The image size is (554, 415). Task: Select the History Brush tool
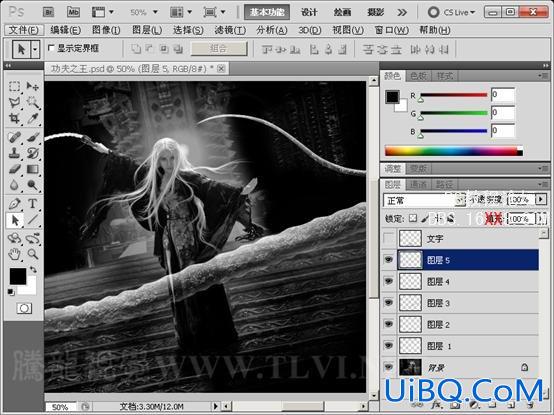tap(33, 153)
